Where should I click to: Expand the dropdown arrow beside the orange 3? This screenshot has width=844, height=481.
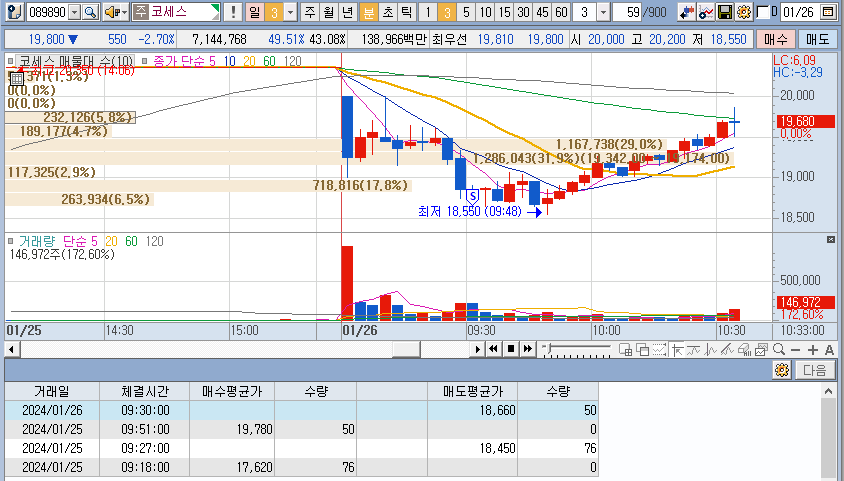(291, 12)
